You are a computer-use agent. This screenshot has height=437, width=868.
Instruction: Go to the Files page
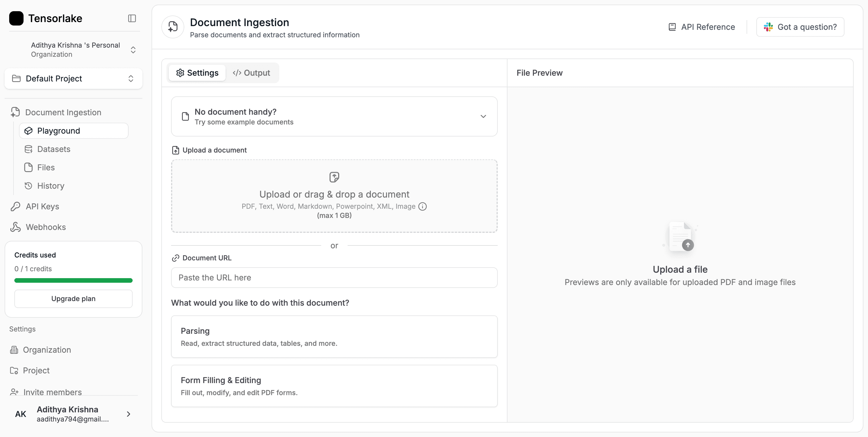46,167
